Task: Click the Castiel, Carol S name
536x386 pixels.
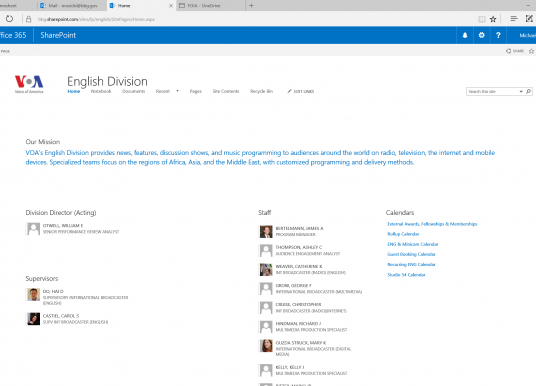Action: point(61,316)
